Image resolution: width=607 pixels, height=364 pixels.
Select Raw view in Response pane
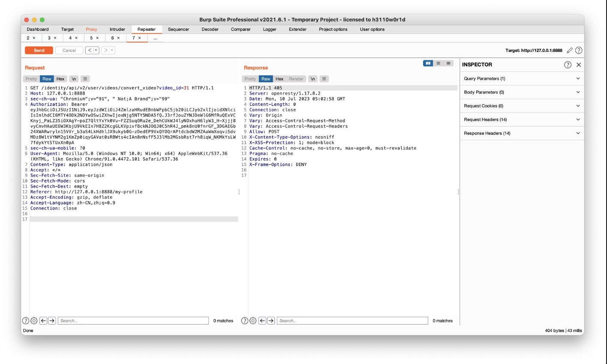click(266, 79)
